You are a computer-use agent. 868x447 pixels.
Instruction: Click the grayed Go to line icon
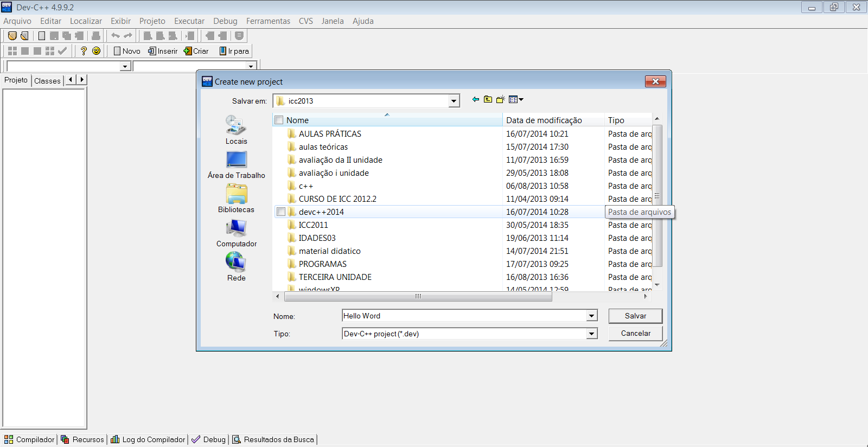pos(189,36)
